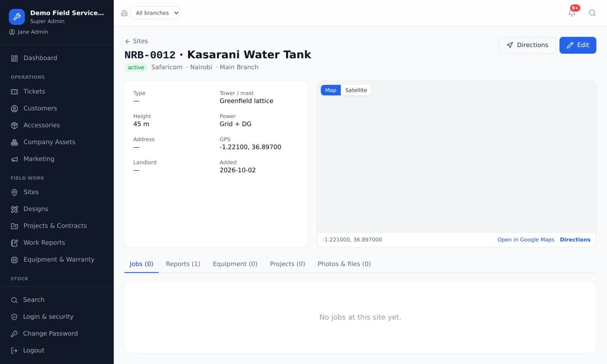Open the All branches dropdown

pyautogui.click(x=155, y=13)
